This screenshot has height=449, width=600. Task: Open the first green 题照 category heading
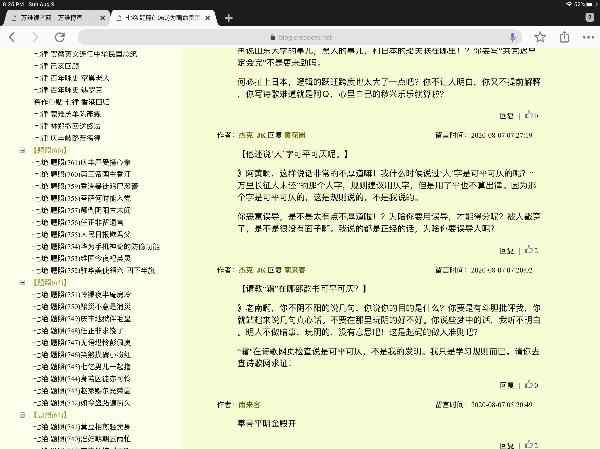[50, 150]
